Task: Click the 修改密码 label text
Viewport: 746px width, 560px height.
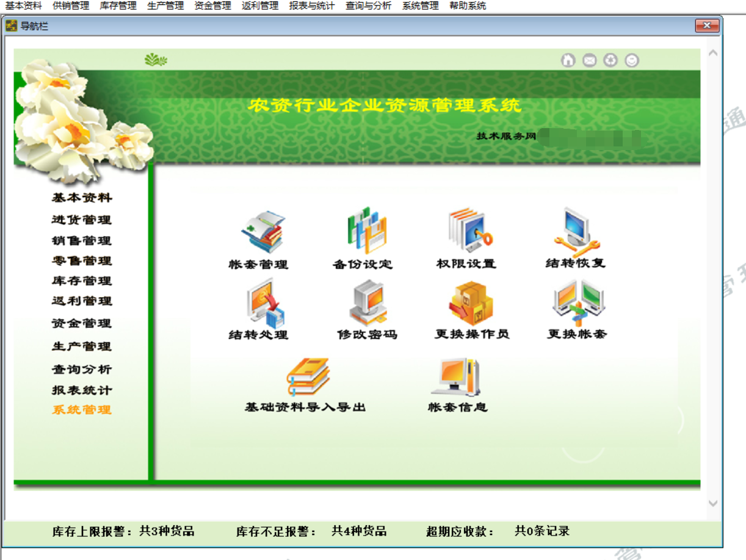Action: point(367,334)
